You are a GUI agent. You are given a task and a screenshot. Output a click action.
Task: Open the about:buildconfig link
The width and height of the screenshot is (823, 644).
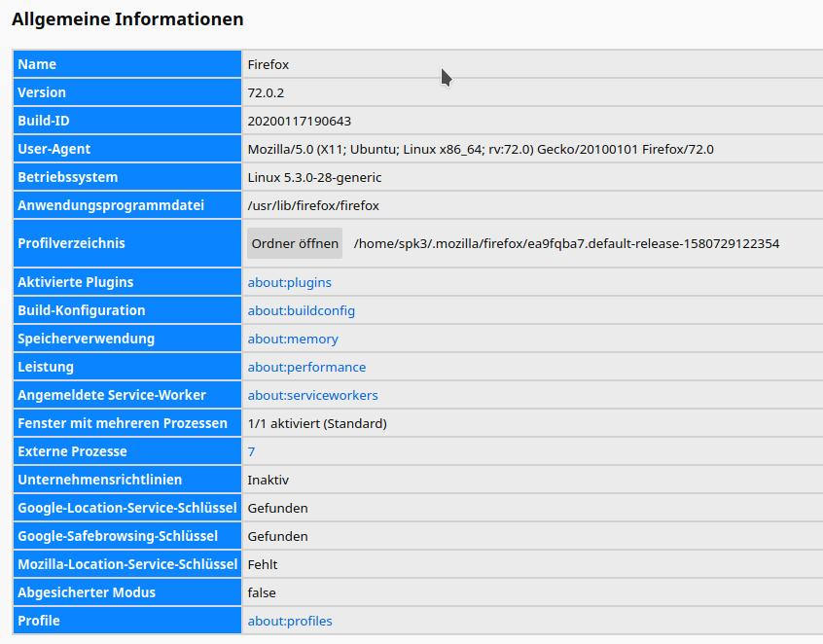point(302,310)
